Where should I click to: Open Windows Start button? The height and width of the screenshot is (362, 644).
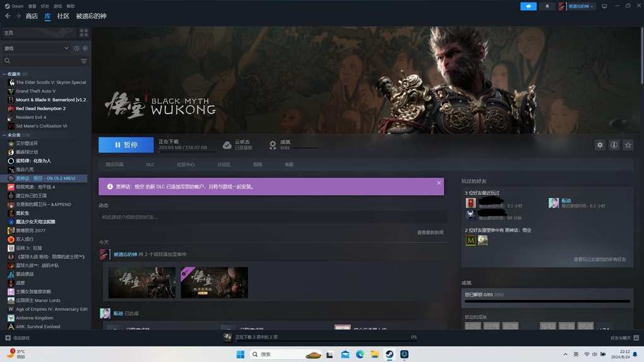(241, 354)
